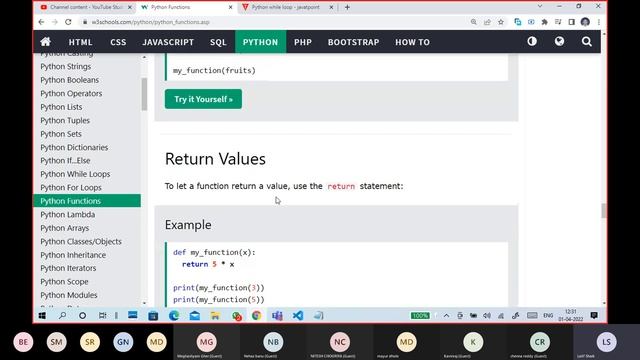Open the HTML tutorial menu item

click(x=80, y=42)
